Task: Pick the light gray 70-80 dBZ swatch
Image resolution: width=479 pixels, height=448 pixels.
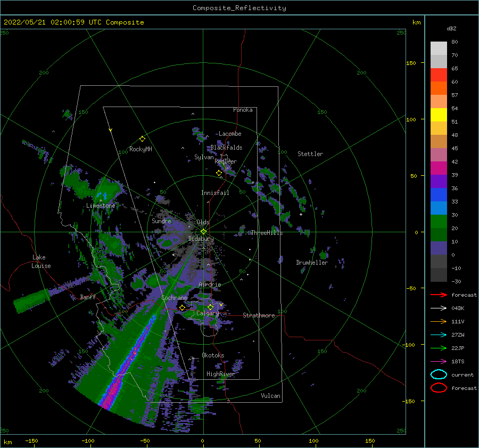Action: (439, 48)
